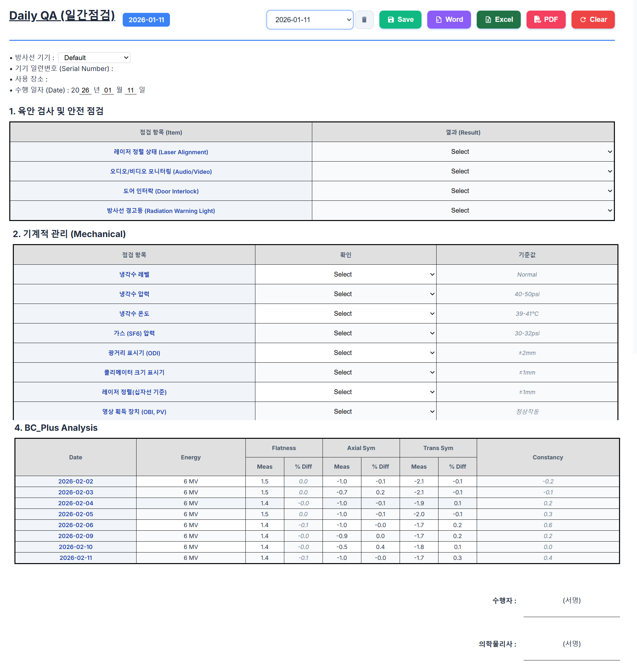Click the 39-41°C reference value
Screen dimensions: 637x672
527,314
